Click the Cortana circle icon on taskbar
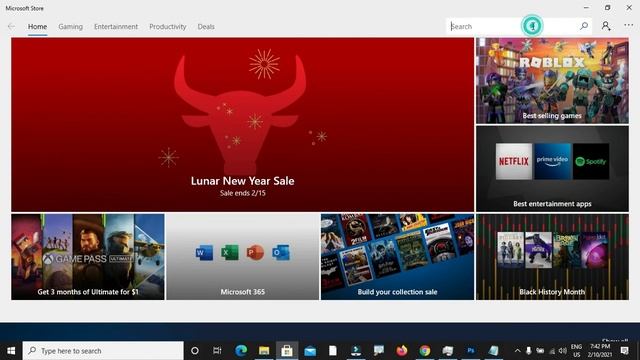 pos(195,351)
